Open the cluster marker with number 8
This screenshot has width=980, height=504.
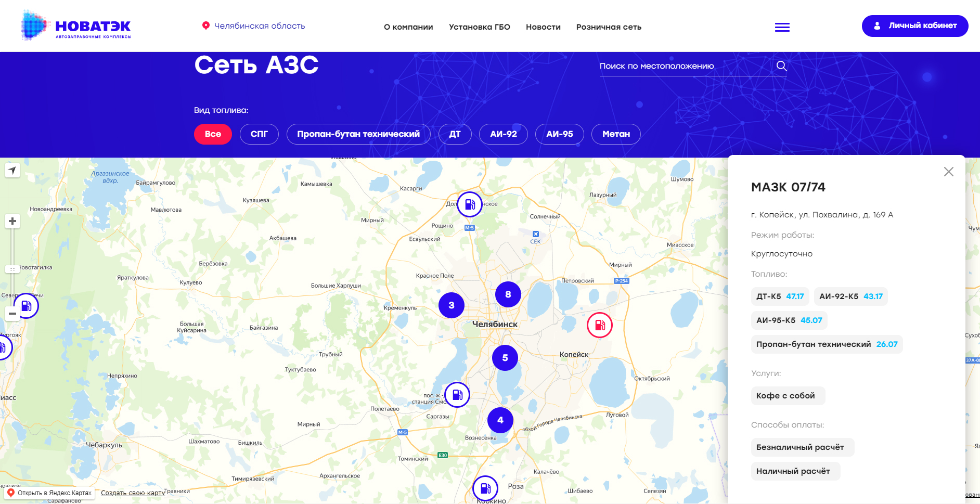508,294
